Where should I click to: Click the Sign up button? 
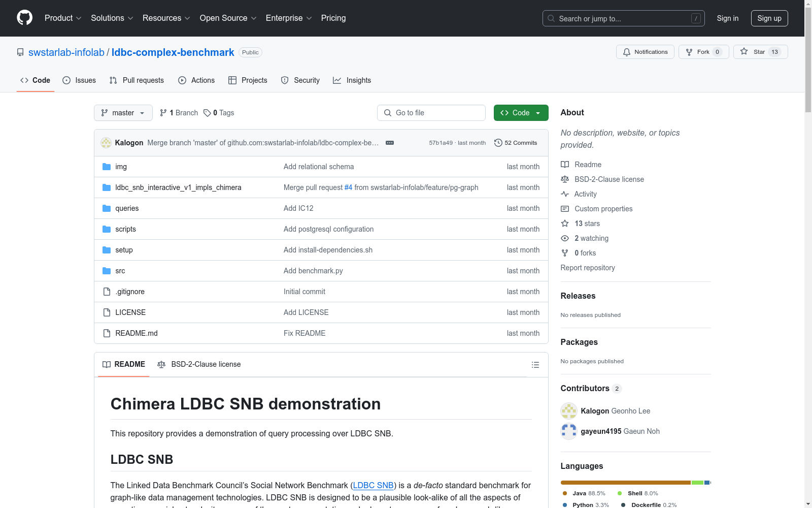click(x=769, y=18)
